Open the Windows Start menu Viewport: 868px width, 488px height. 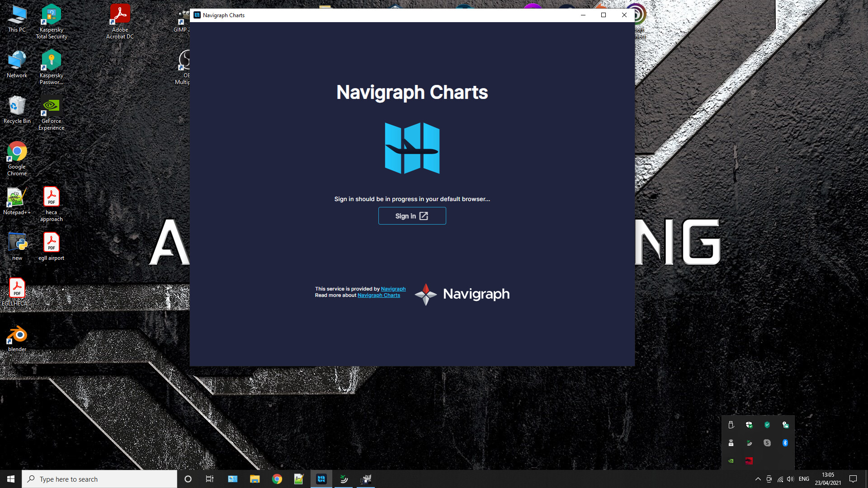tap(11, 479)
